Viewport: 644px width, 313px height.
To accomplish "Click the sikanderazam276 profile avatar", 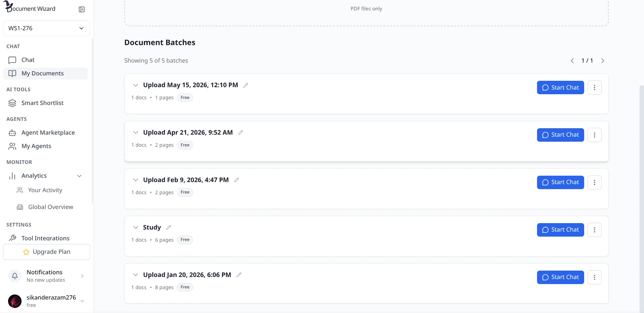I will pyautogui.click(x=15, y=301).
